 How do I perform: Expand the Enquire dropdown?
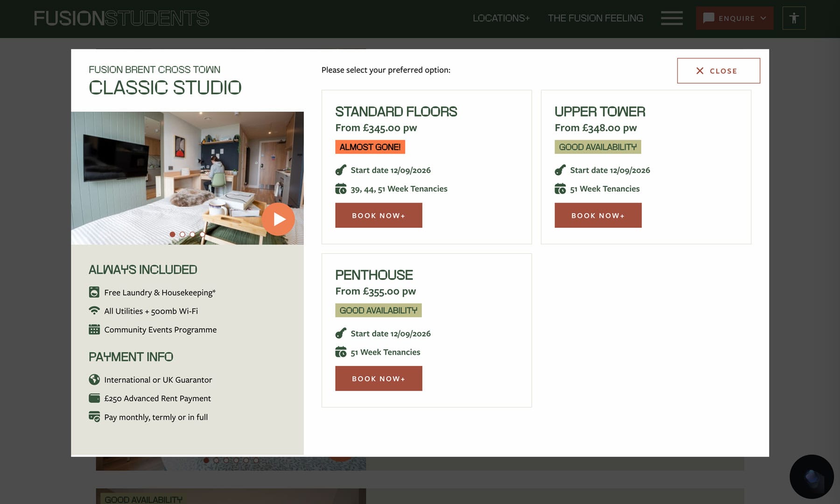(735, 18)
